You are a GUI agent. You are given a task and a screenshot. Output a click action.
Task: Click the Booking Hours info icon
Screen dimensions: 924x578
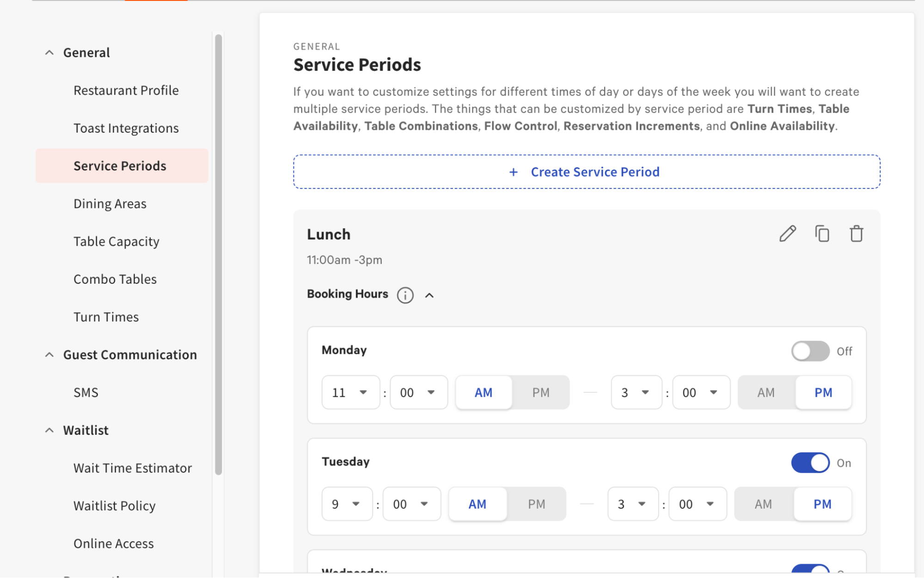pos(405,295)
